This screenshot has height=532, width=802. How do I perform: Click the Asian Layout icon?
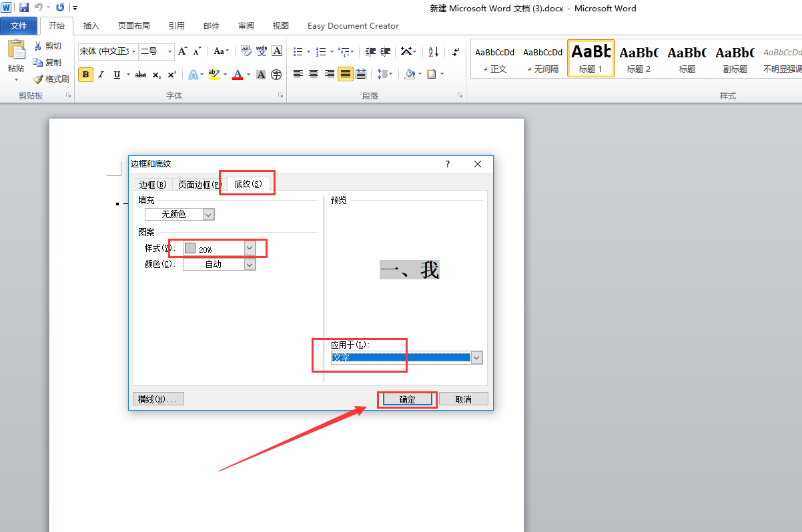[406, 51]
